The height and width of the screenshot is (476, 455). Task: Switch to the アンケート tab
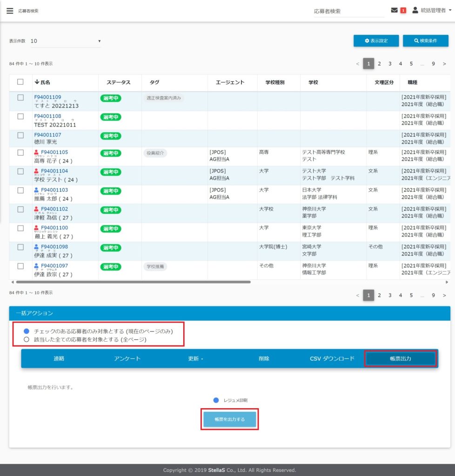coord(127,359)
